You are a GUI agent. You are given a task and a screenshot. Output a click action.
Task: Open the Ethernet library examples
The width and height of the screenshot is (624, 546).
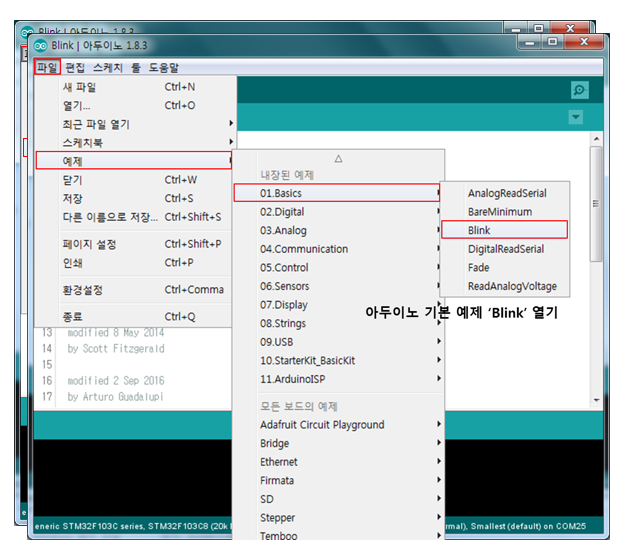(x=338, y=462)
